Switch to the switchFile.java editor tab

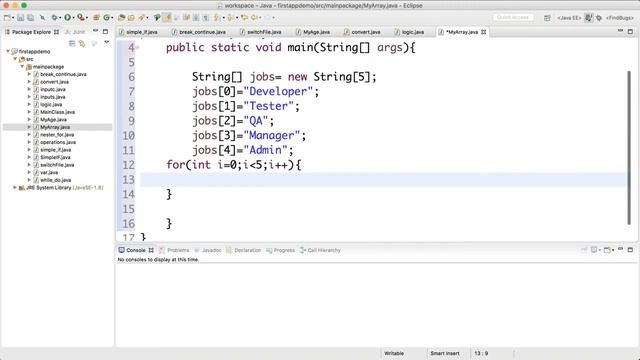(260, 32)
